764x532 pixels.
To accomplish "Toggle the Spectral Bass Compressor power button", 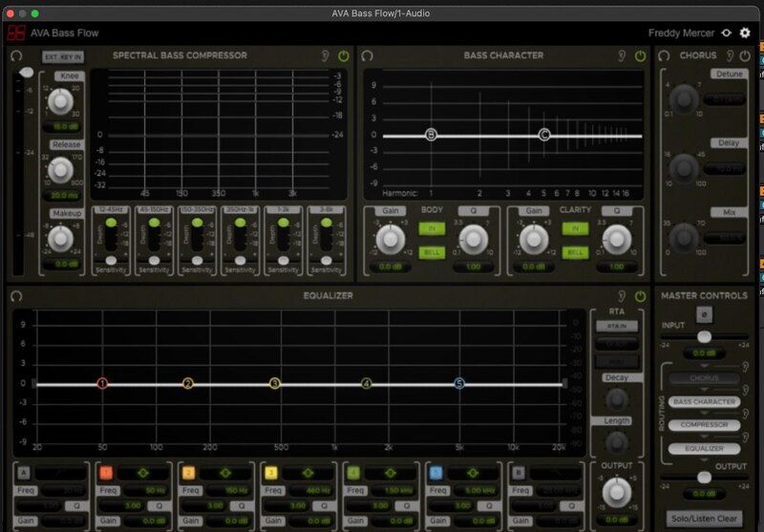I will pos(344,55).
